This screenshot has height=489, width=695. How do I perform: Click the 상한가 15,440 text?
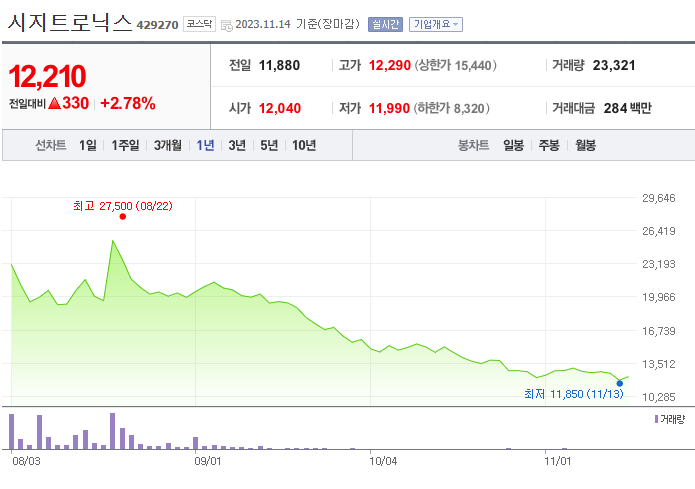coord(456,66)
